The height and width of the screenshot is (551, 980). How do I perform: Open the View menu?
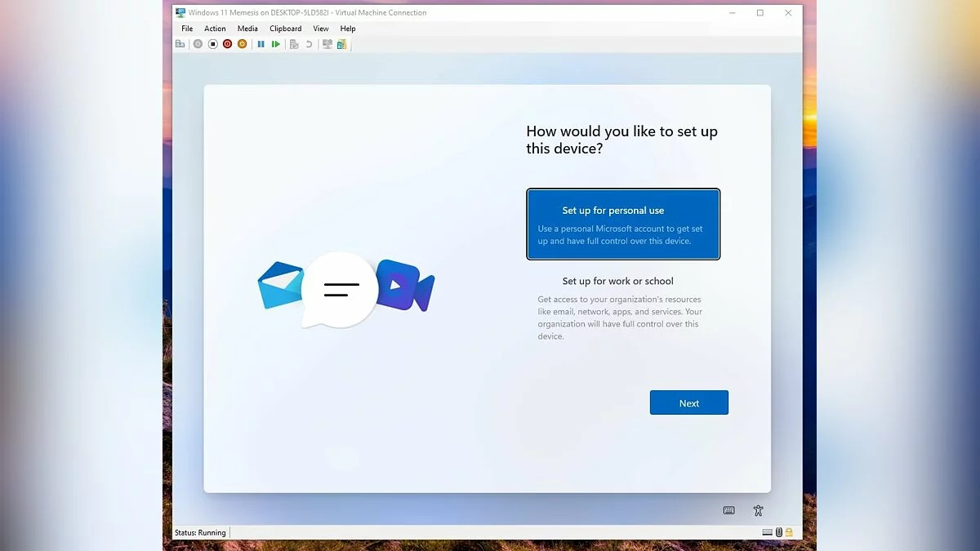321,29
